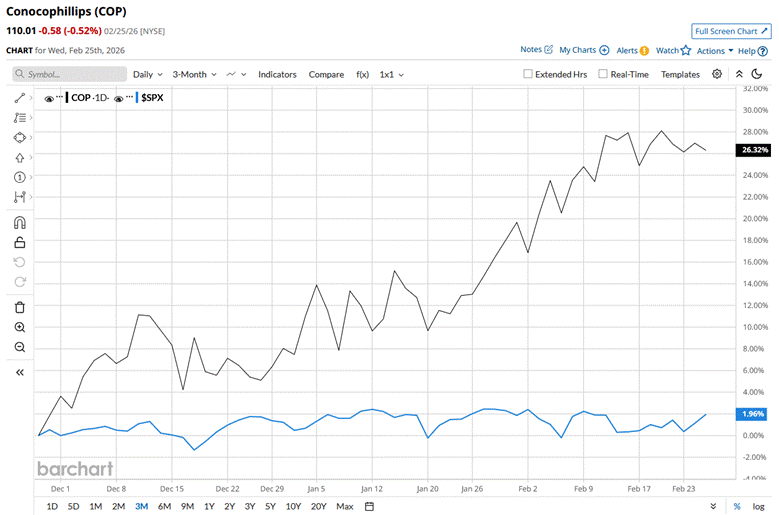The height and width of the screenshot is (515, 779).
Task: Open the Daily frequency dropdown
Action: click(x=148, y=74)
